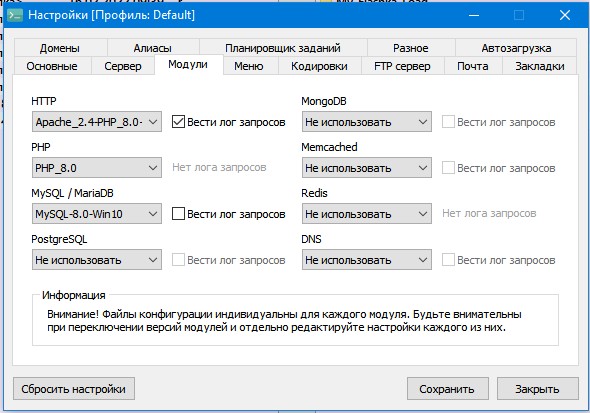Close the settings window with X

565,15
